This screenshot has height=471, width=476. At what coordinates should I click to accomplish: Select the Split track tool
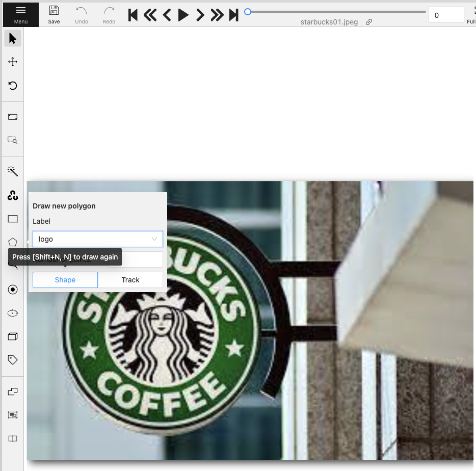(x=13, y=438)
